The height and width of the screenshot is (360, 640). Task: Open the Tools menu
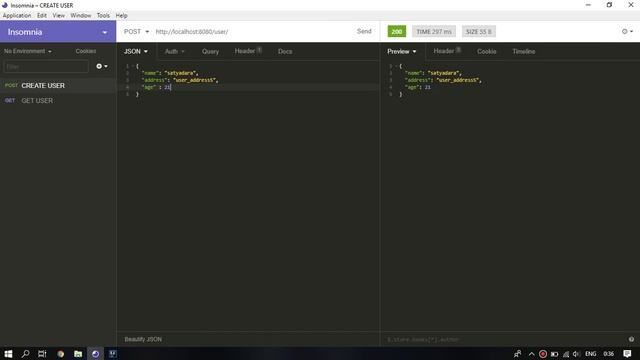point(103,16)
